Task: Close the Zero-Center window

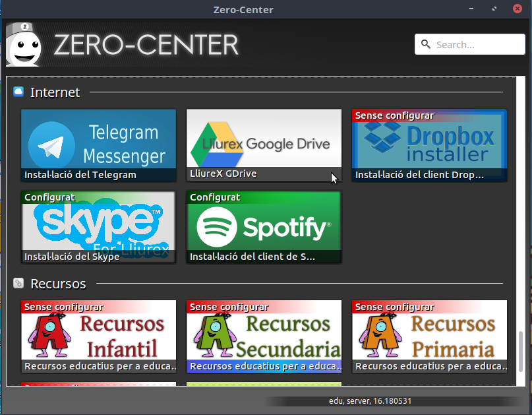Action: coord(517,9)
